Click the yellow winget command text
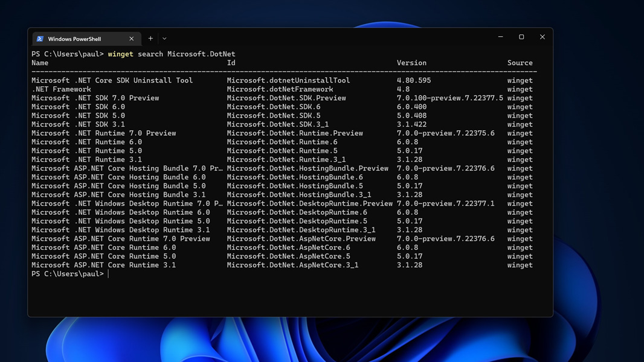Viewport: 644px width, 362px height. (x=120, y=54)
